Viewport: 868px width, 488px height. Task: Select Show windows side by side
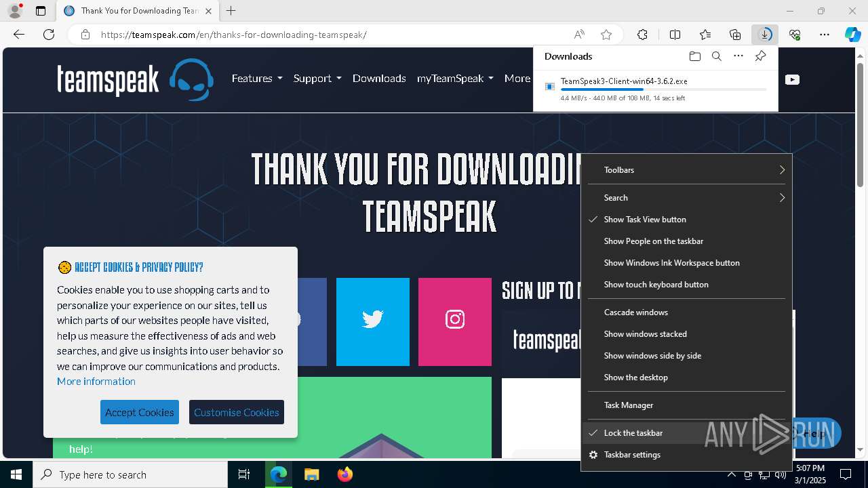[x=686, y=356]
